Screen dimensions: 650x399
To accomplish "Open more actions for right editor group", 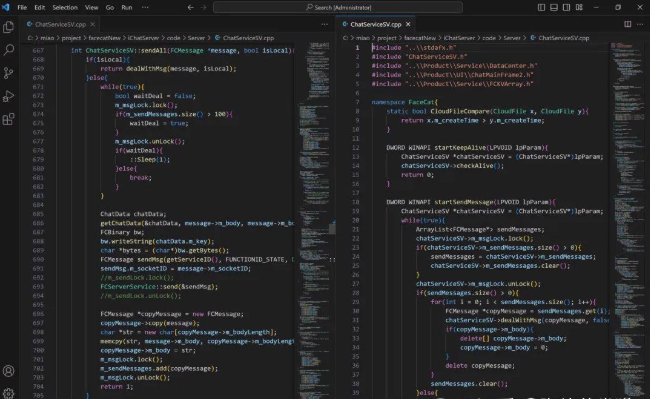I will 640,24.
